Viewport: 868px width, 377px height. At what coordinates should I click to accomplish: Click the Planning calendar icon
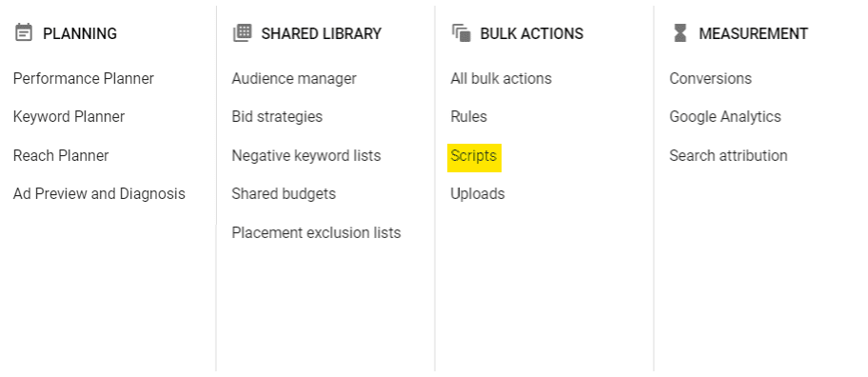pos(23,33)
